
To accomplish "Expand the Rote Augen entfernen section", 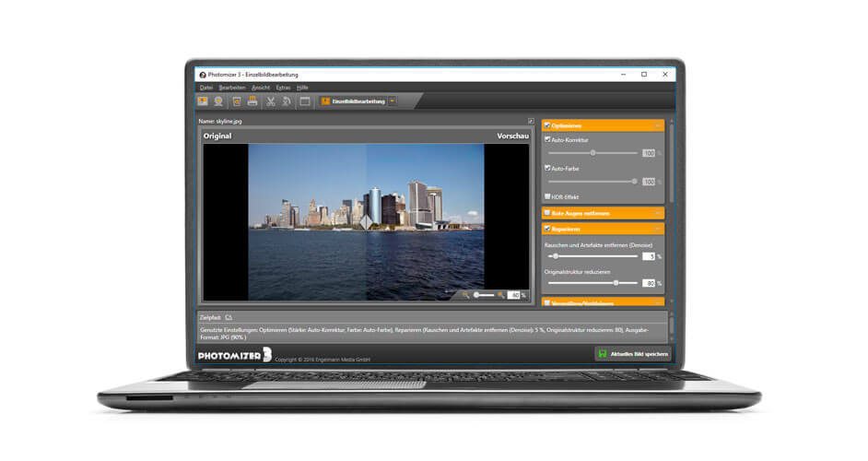I will (658, 213).
